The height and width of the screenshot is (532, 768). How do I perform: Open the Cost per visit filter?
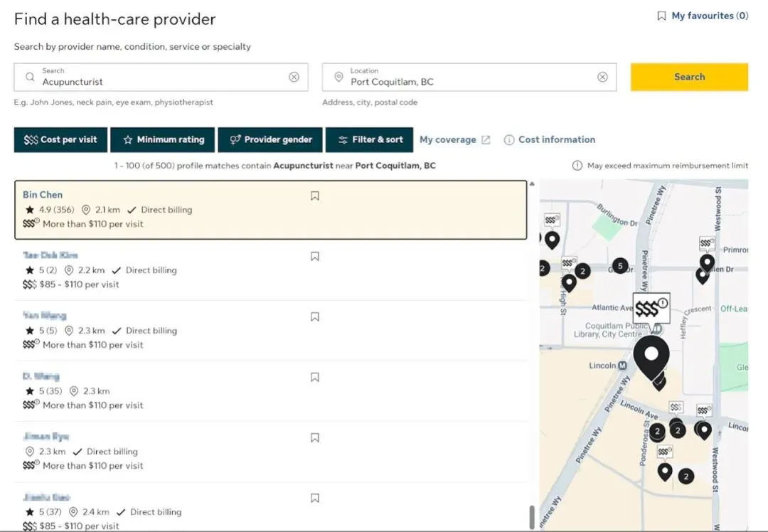[60, 139]
